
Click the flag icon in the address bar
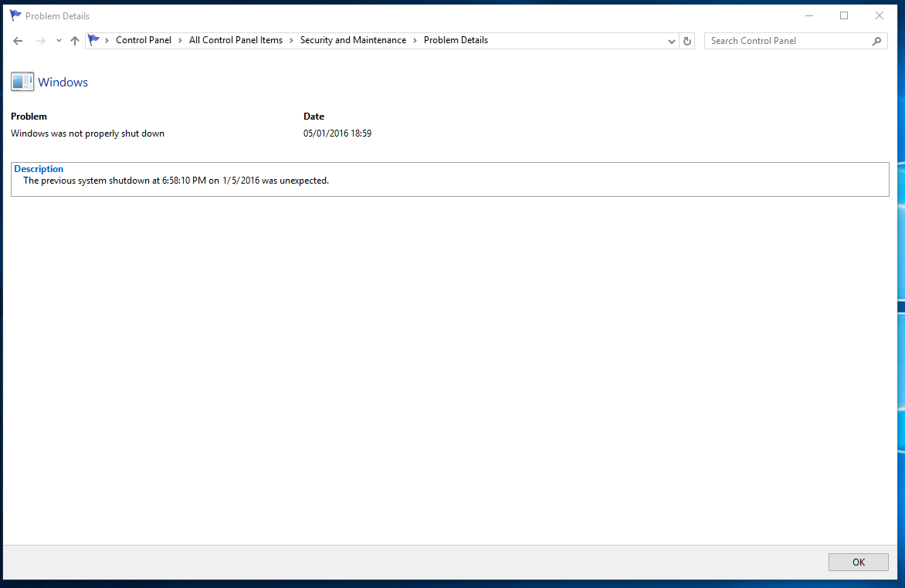[93, 40]
